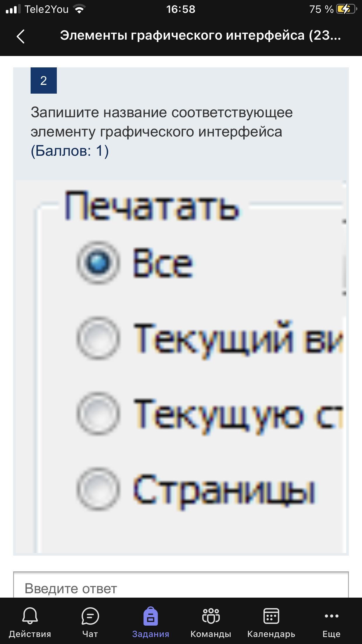The width and height of the screenshot is (362, 644).
Task: Tap the Еще three-dots icon
Action: (x=331, y=616)
